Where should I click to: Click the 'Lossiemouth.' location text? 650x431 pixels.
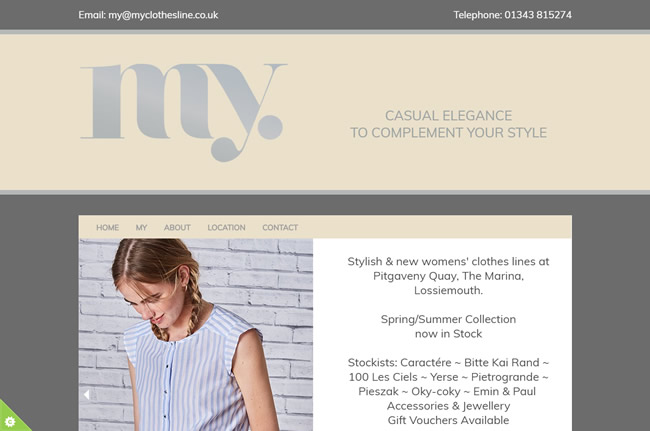pos(449,291)
